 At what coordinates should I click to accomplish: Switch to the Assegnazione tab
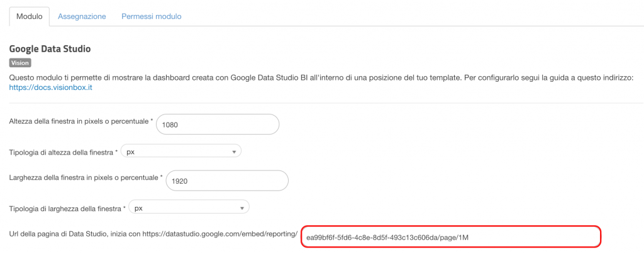tap(82, 16)
